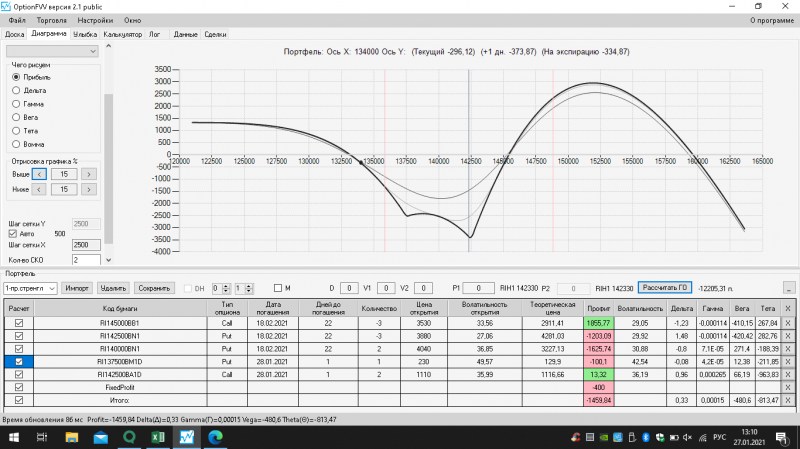Remove the RI145000BB1 row with X

click(788, 323)
